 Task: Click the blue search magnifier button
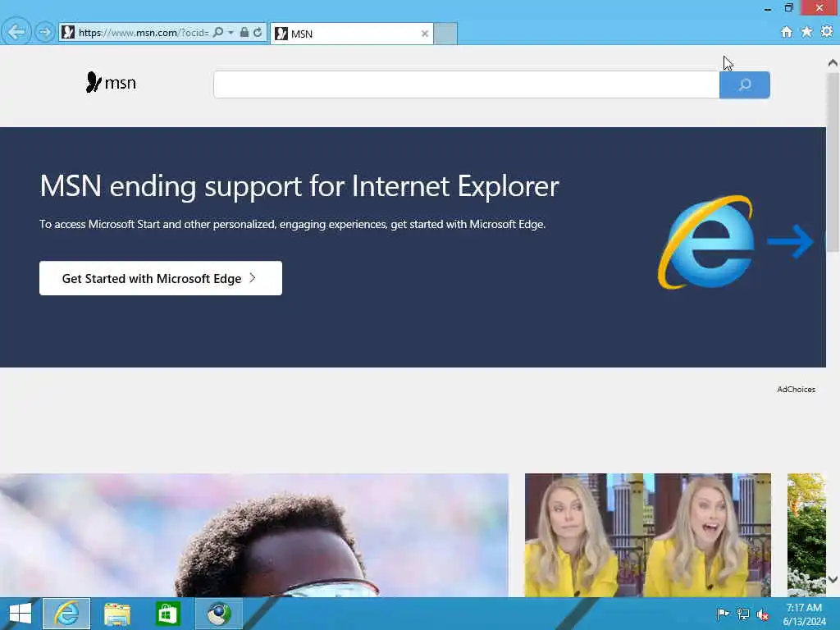745,84
